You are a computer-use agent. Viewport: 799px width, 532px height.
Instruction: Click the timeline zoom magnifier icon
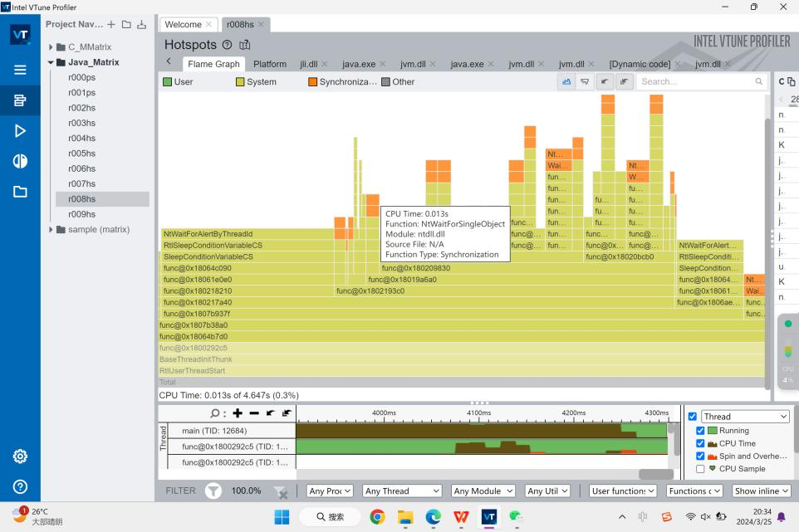tap(214, 413)
